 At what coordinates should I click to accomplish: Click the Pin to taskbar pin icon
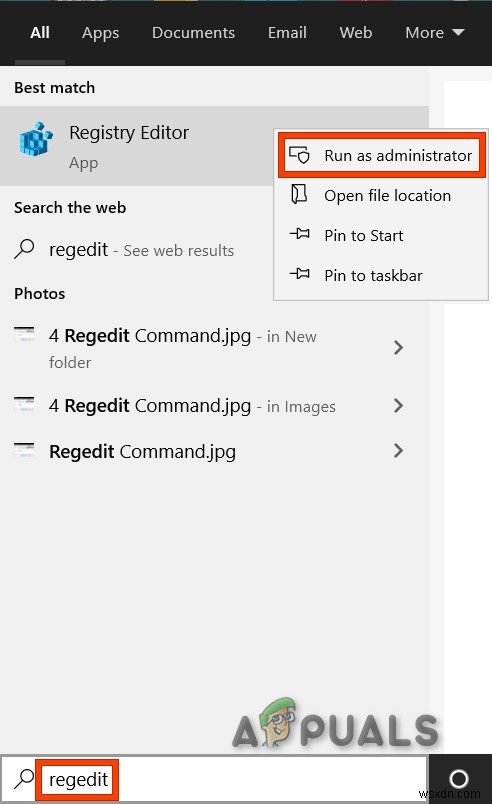click(299, 274)
